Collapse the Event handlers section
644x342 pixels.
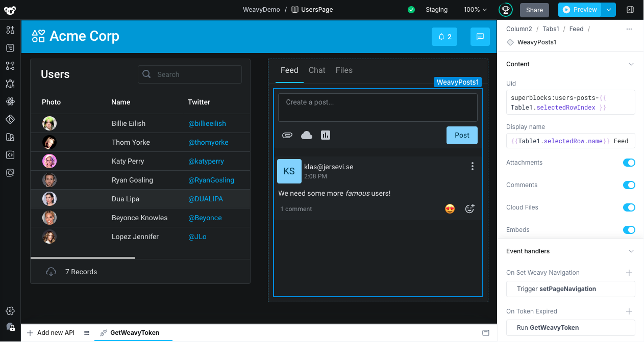click(631, 251)
